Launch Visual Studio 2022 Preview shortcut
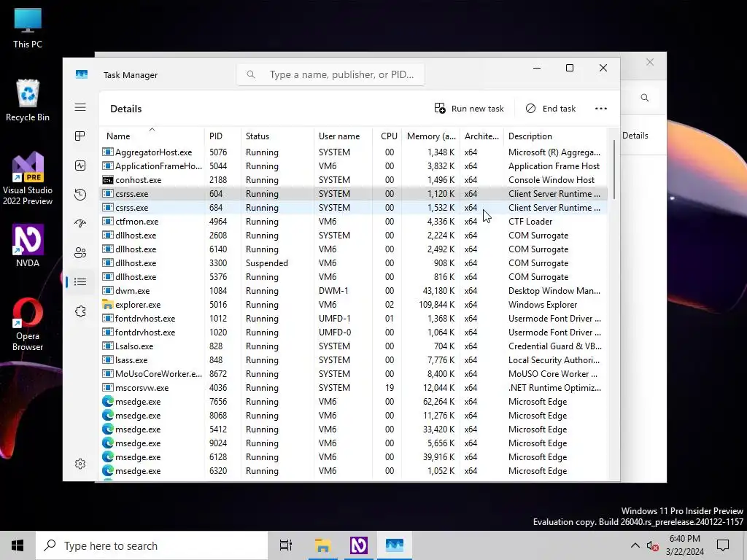 tap(28, 179)
